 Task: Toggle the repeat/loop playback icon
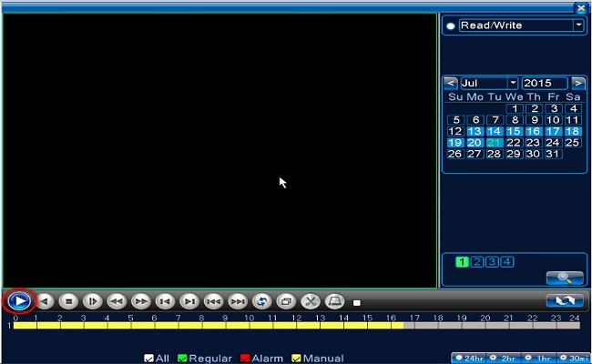click(x=261, y=300)
